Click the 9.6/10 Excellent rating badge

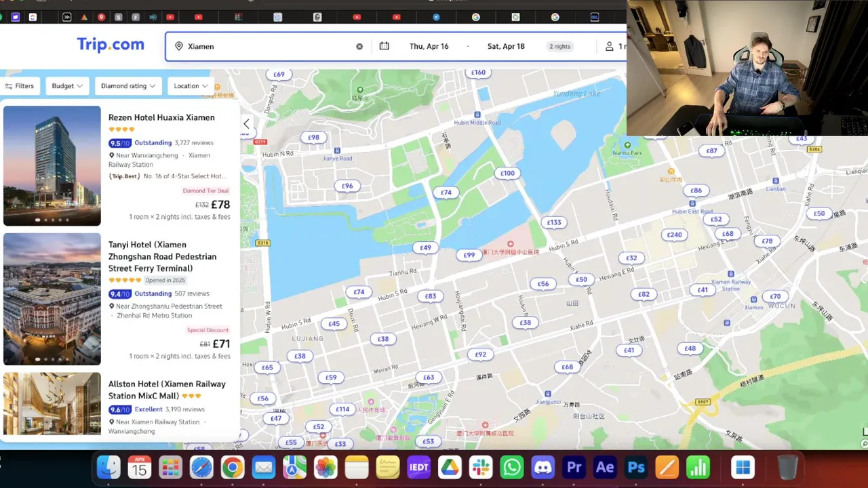[119, 409]
